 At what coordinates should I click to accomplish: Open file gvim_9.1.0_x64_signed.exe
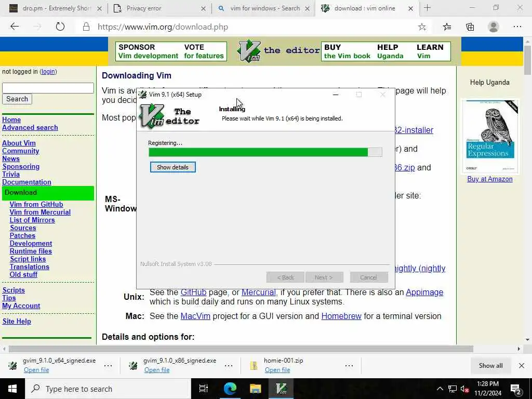[36, 370]
